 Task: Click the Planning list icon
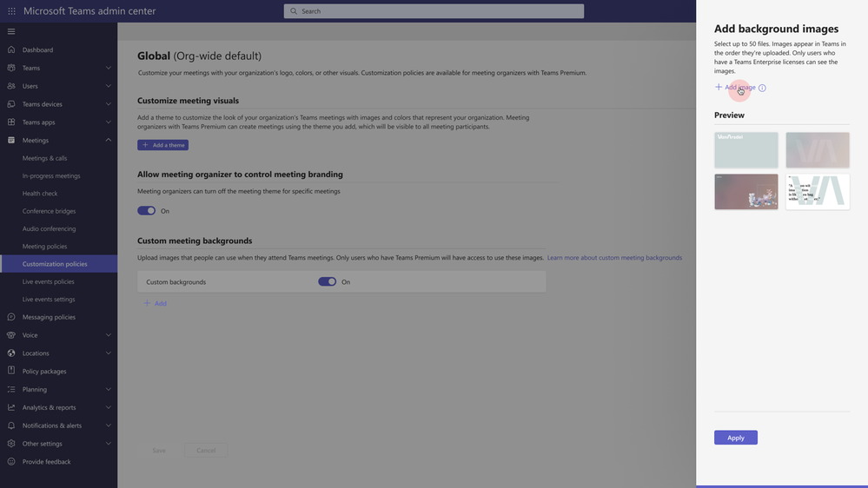(11, 390)
